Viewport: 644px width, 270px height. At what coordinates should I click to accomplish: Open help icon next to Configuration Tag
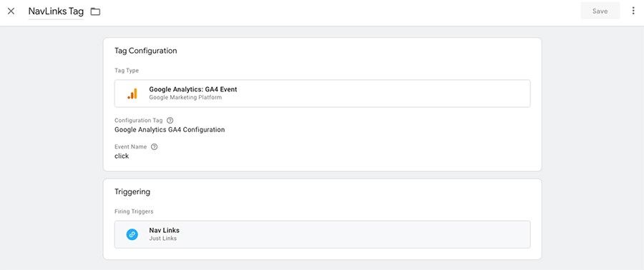tap(170, 121)
